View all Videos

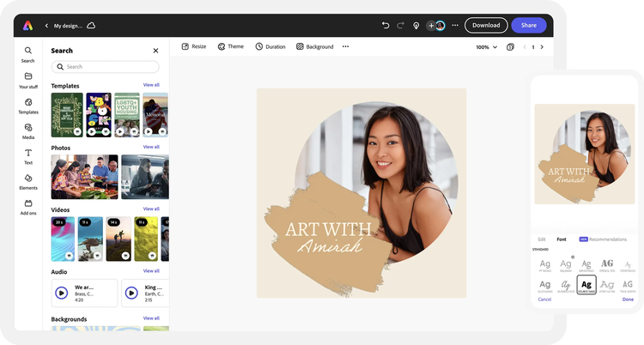[x=151, y=209]
